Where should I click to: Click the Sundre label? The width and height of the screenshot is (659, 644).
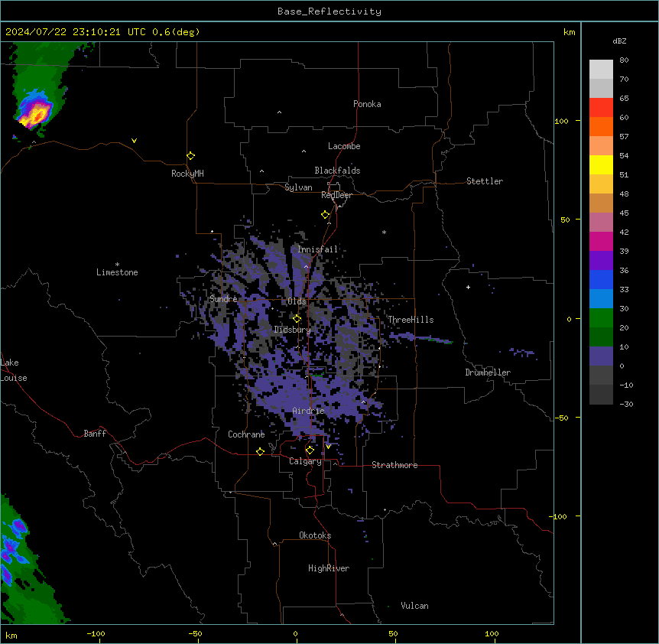(x=223, y=299)
